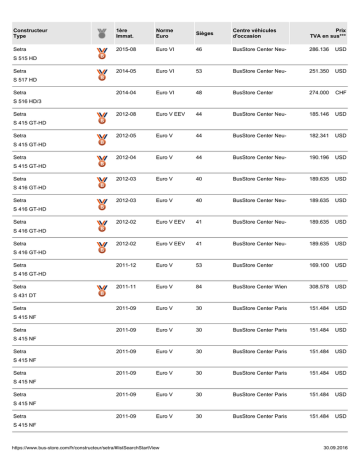360x466 pixels.
Task: Click medal icon for 2012-04 S 415 GT-HD
Action: (x=102, y=161)
